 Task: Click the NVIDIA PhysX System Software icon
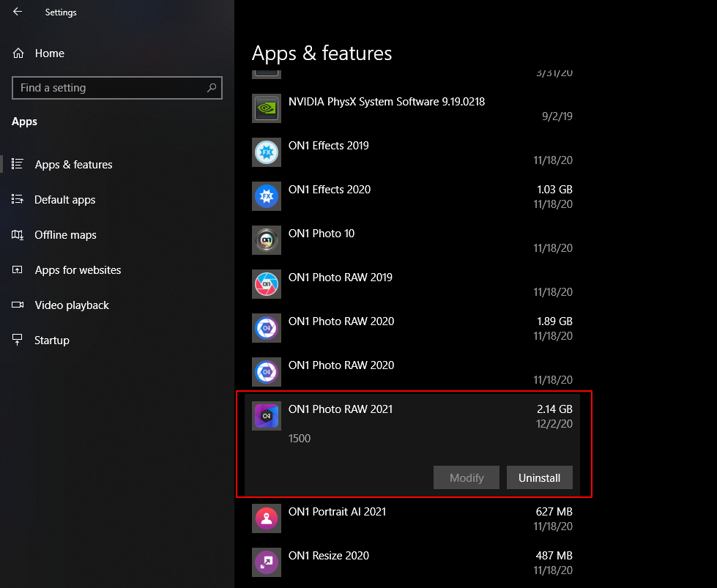point(266,108)
